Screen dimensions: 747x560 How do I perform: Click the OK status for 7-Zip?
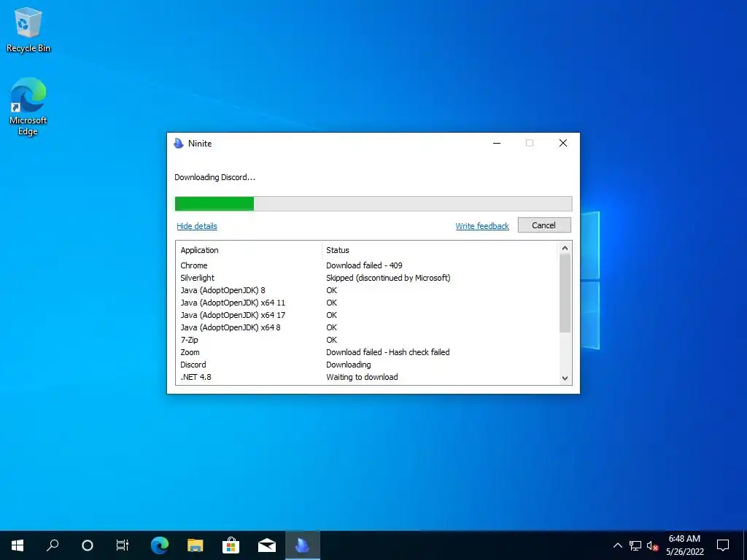[x=332, y=340]
